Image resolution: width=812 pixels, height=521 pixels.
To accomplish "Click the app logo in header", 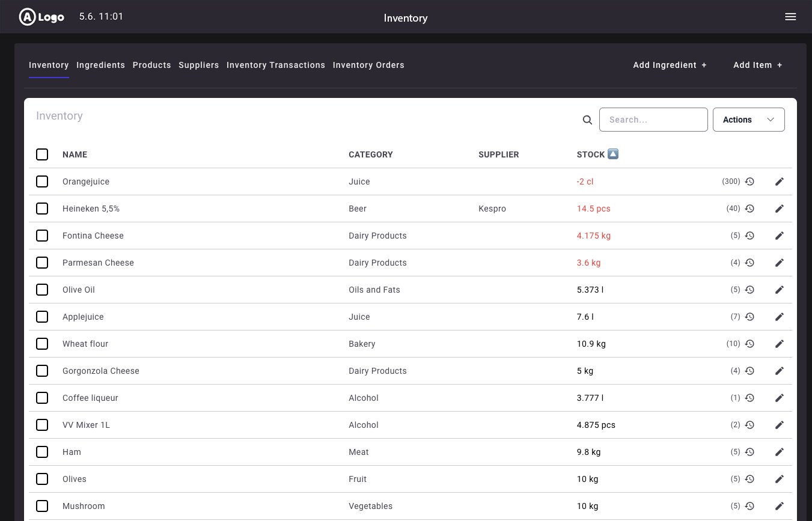I will point(41,17).
